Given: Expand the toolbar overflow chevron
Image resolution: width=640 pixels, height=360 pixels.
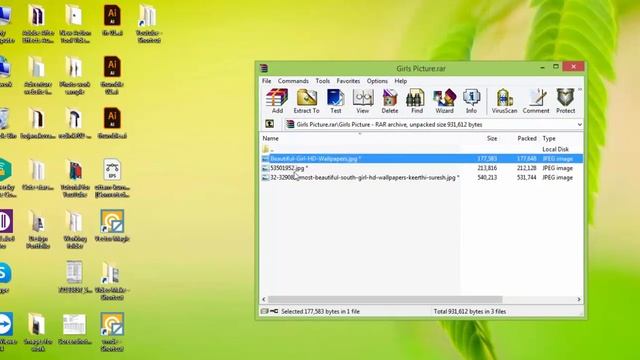Looking at the screenshot, I should [580, 89].
